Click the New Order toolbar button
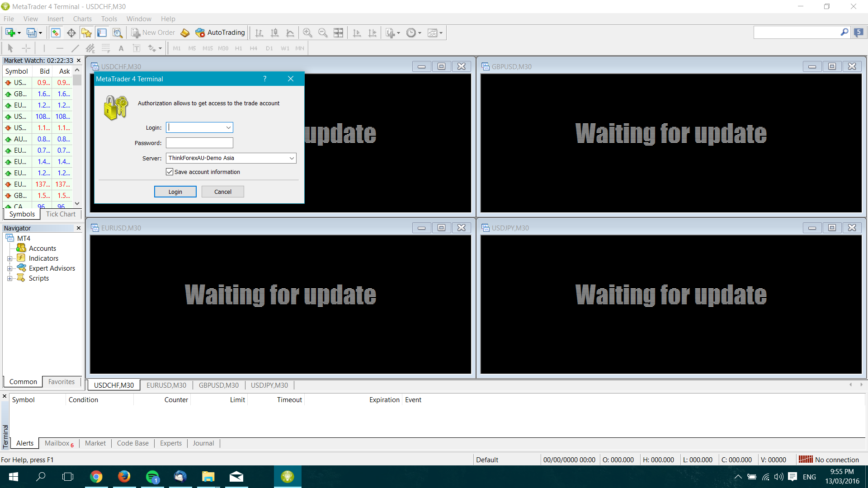Image resolution: width=868 pixels, height=488 pixels. tap(153, 33)
